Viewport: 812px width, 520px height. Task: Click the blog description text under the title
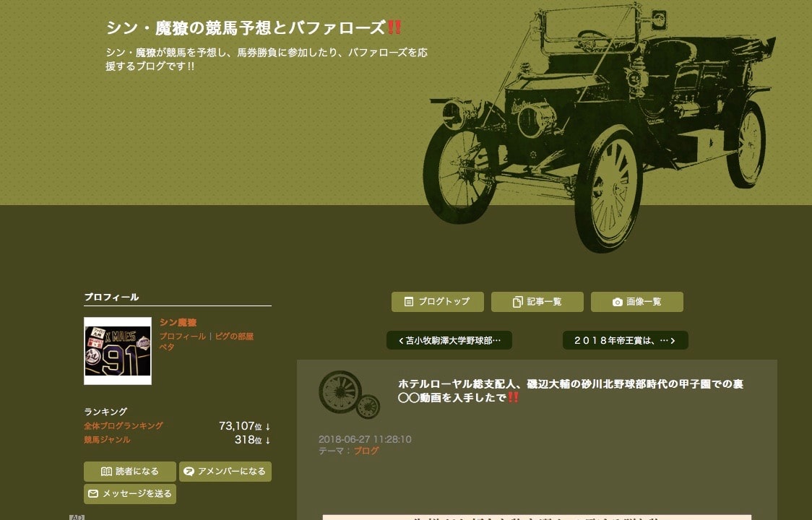[x=267, y=59]
